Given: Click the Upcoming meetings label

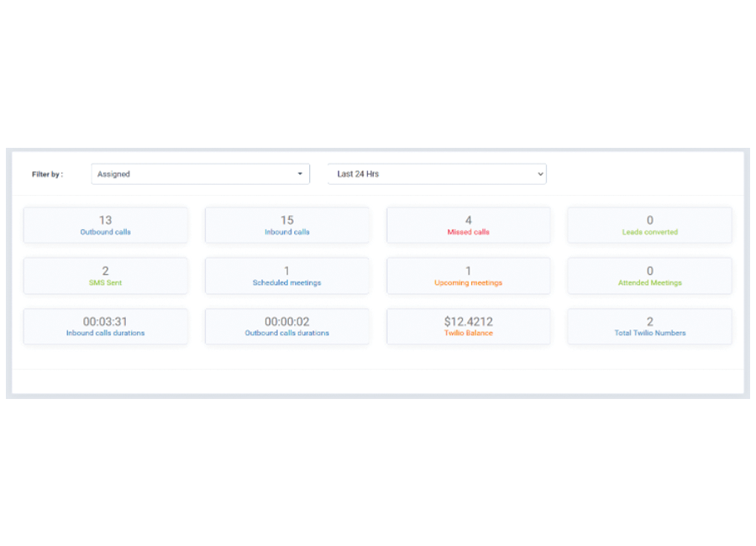Looking at the screenshot, I should click(468, 283).
